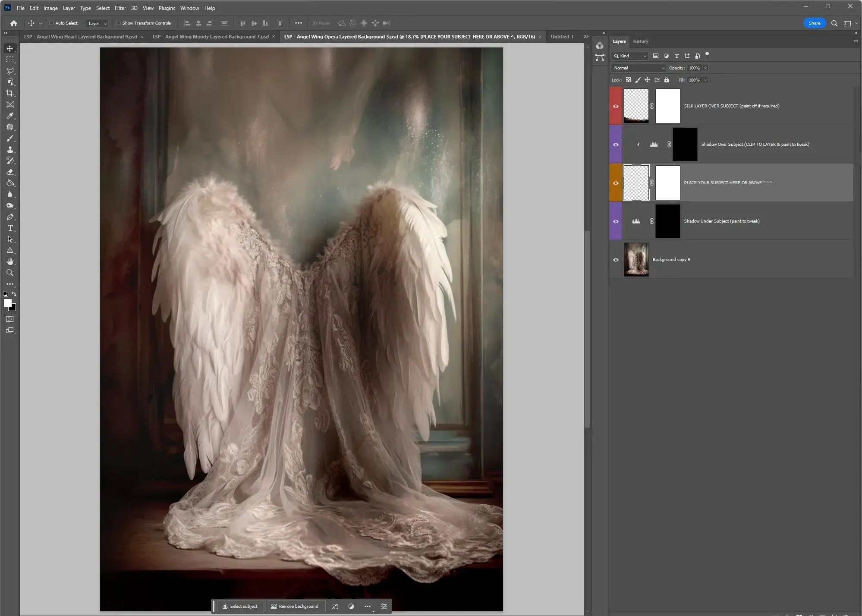Toggle the layer filtering on/off switch

(707, 55)
